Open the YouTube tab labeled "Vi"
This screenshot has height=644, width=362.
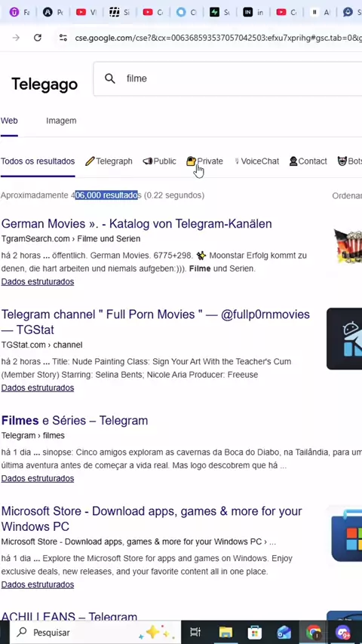(x=86, y=12)
